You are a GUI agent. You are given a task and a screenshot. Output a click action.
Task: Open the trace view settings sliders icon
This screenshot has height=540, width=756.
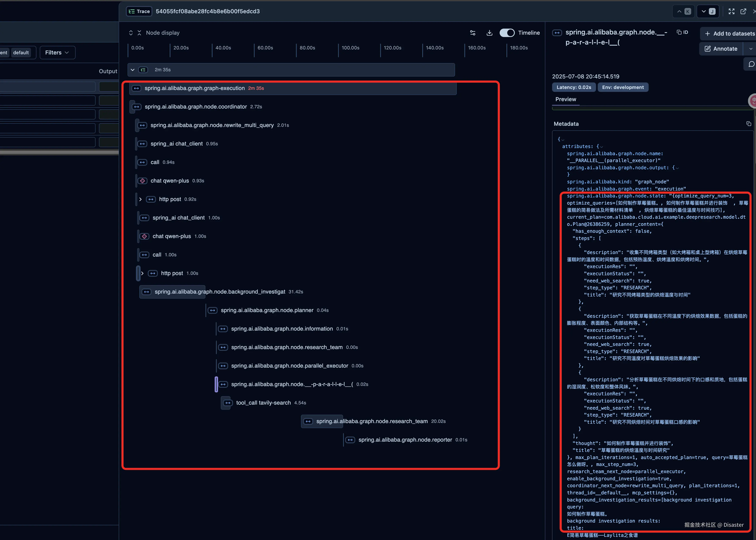point(472,33)
